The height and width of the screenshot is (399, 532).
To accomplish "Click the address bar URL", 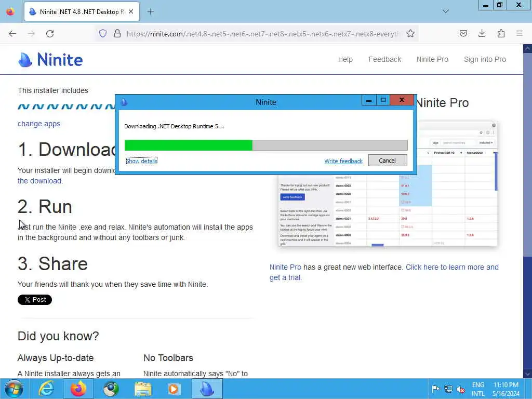I will point(263,34).
